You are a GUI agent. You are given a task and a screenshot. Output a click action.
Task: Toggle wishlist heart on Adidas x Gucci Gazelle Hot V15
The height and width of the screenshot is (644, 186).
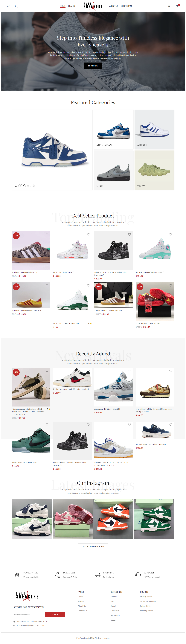click(47, 234)
